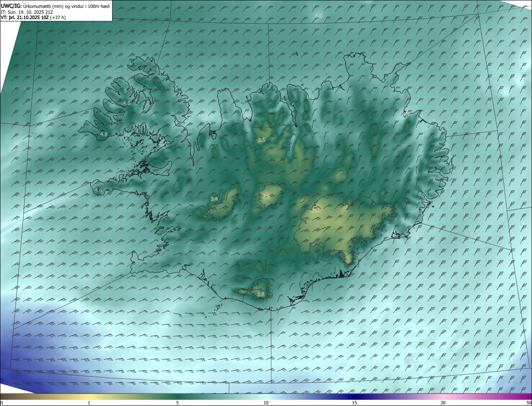Click the '4.8' value label on the map
Image resolution: width=532 pixels, height=406 pixels.
tap(104, 134)
